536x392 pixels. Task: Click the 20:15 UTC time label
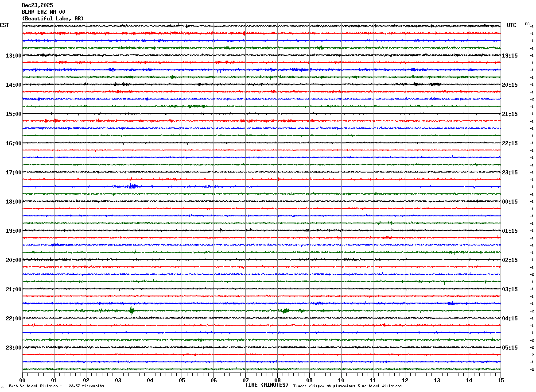[510, 85]
